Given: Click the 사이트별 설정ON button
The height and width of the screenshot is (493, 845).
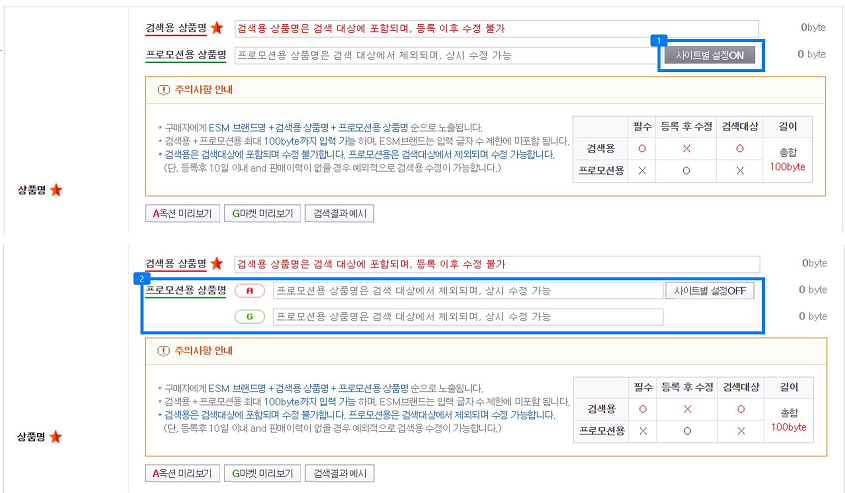Looking at the screenshot, I should pyautogui.click(x=709, y=55).
